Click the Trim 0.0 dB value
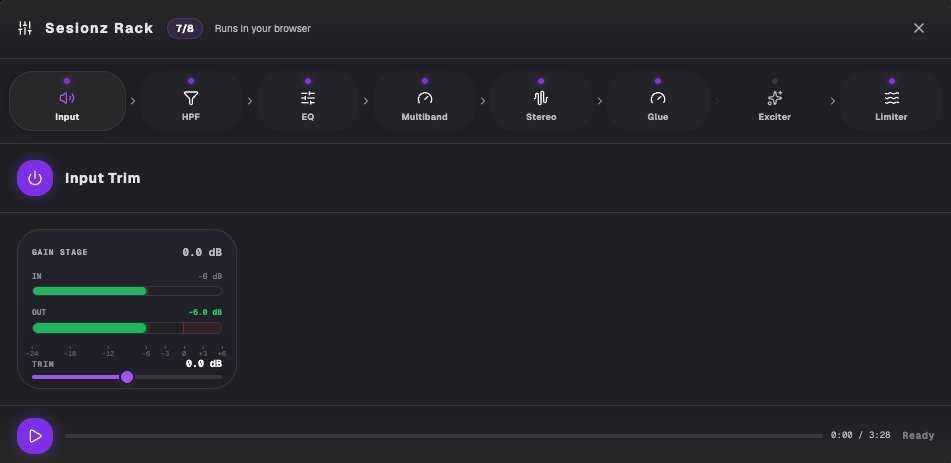 (204, 363)
